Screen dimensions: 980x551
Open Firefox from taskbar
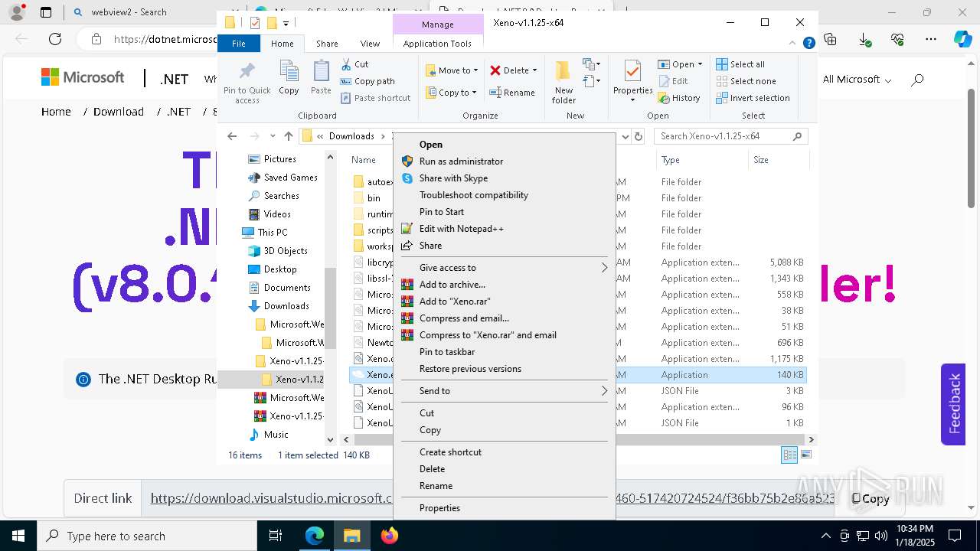[x=390, y=536]
